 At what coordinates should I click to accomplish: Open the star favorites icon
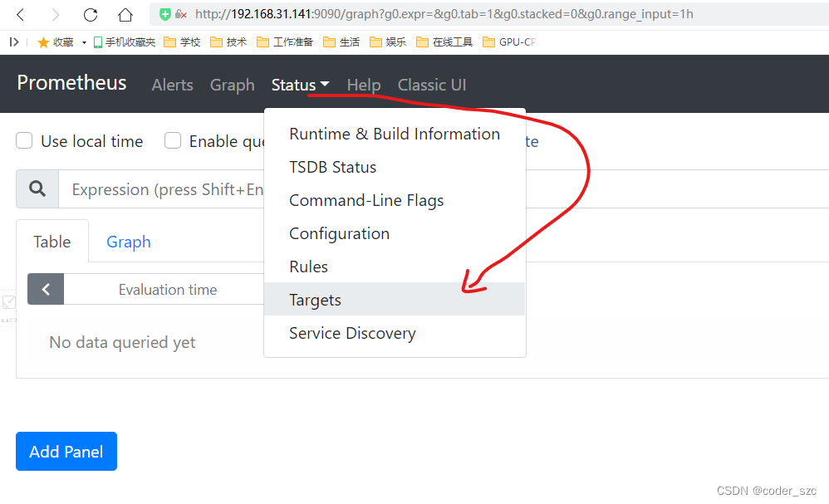pyautogui.click(x=43, y=42)
